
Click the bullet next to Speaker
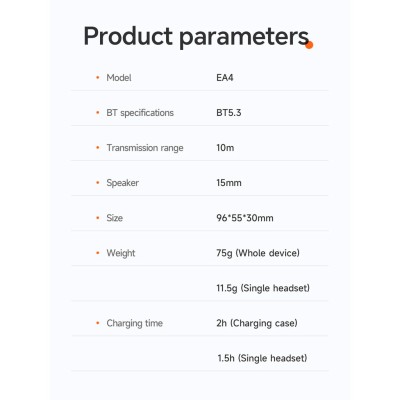[98, 183]
